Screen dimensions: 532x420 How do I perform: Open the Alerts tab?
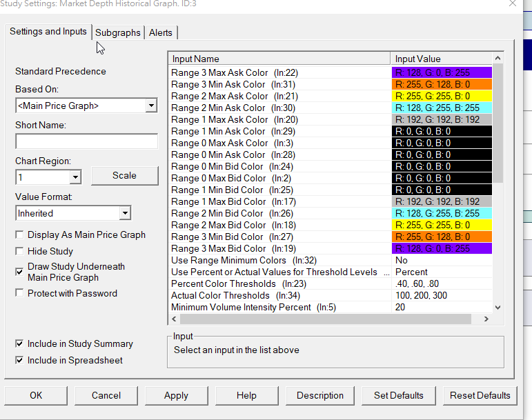click(x=161, y=32)
